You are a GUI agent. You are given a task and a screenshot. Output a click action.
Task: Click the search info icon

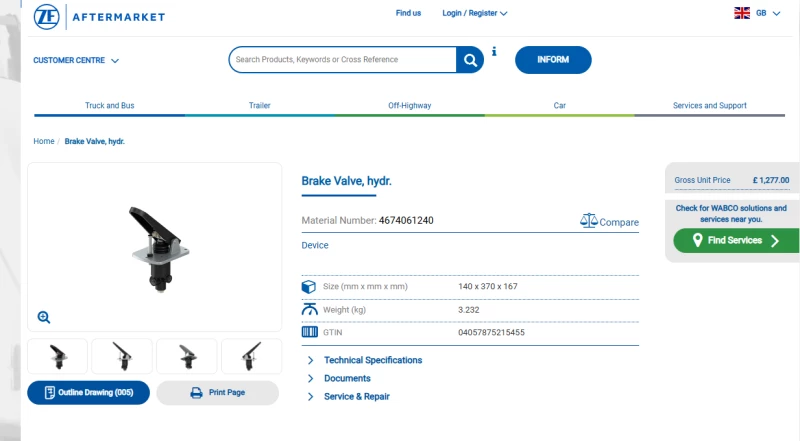click(494, 52)
